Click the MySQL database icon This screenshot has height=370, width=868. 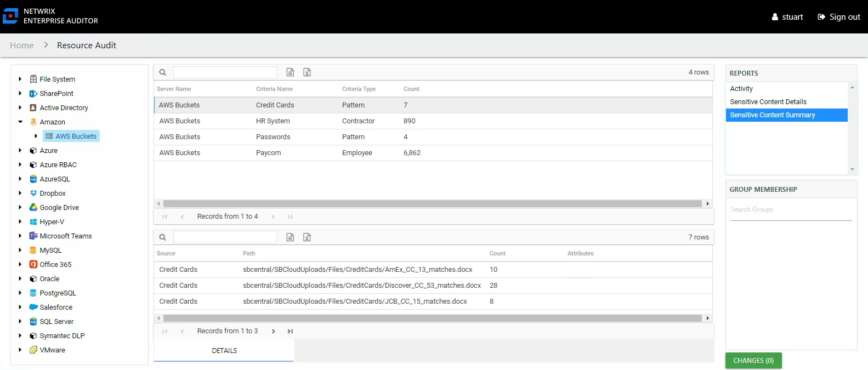(33, 250)
